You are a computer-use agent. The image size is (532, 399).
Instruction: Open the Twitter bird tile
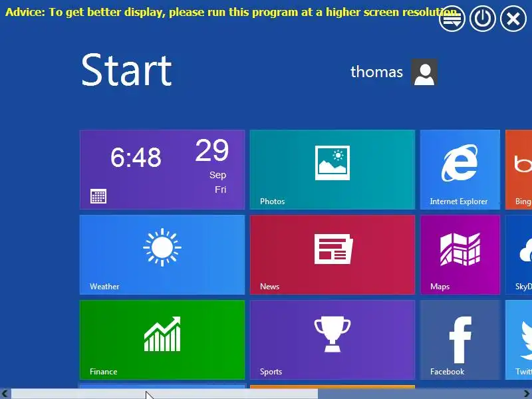pos(519,340)
